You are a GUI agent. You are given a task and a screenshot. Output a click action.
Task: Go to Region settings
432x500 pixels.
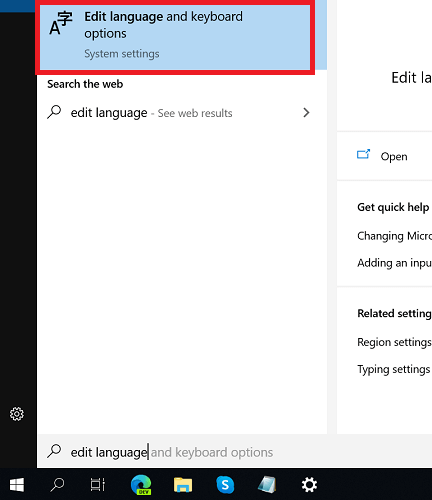395,342
